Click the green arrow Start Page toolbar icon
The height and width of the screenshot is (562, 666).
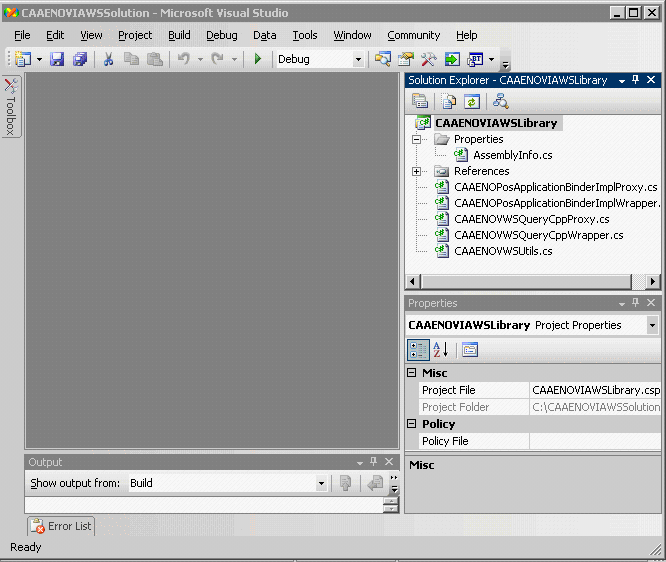[x=452, y=59]
